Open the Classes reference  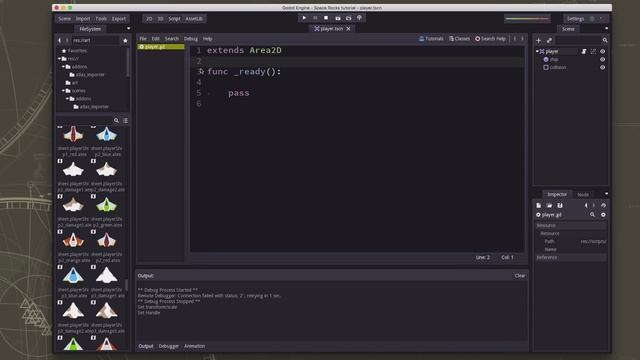click(x=460, y=39)
